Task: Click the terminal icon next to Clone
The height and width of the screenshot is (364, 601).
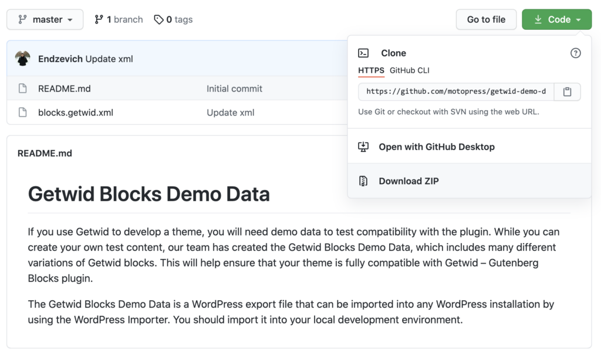Action: [363, 53]
